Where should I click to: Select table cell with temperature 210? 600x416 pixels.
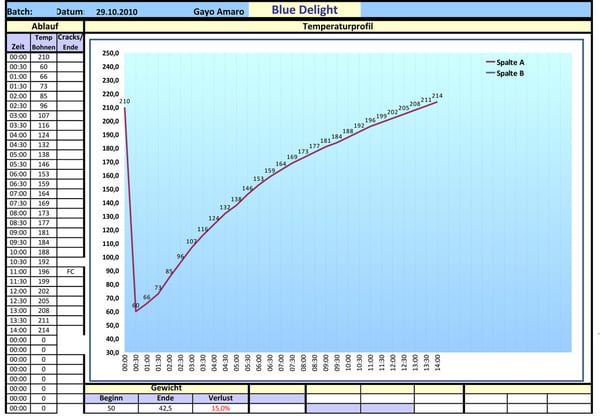44,57
